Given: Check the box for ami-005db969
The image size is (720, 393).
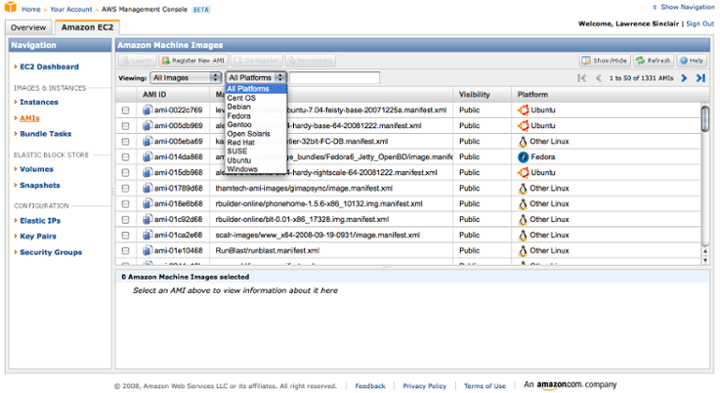Looking at the screenshot, I should [125, 126].
